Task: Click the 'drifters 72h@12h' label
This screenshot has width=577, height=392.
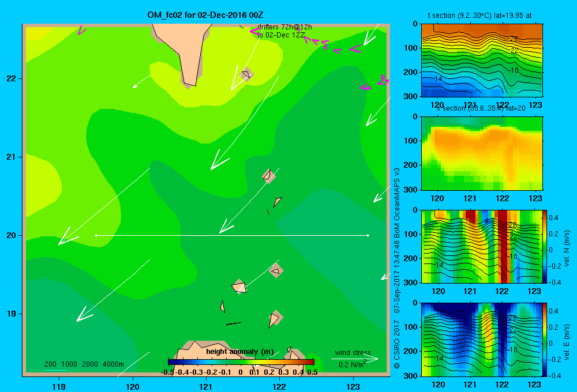Action: tap(284, 27)
